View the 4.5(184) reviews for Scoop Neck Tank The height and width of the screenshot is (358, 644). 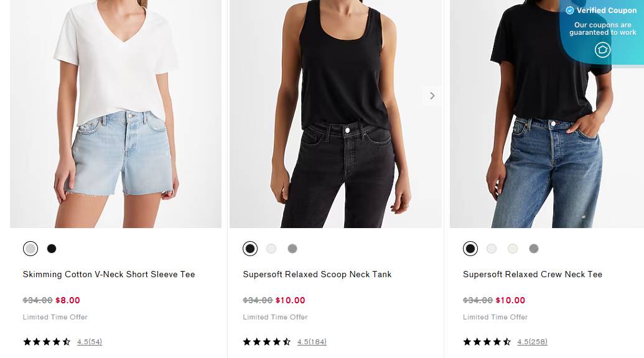pos(312,341)
